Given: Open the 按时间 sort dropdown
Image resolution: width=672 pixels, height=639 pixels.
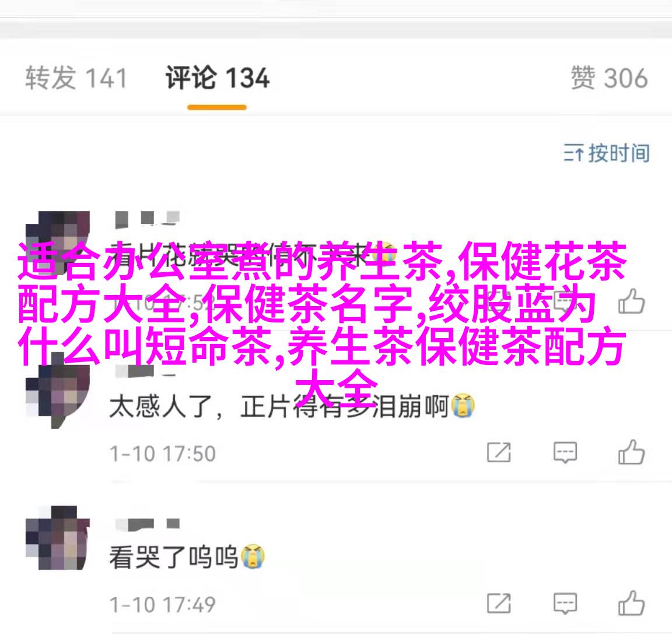Looking at the screenshot, I should click(x=607, y=153).
